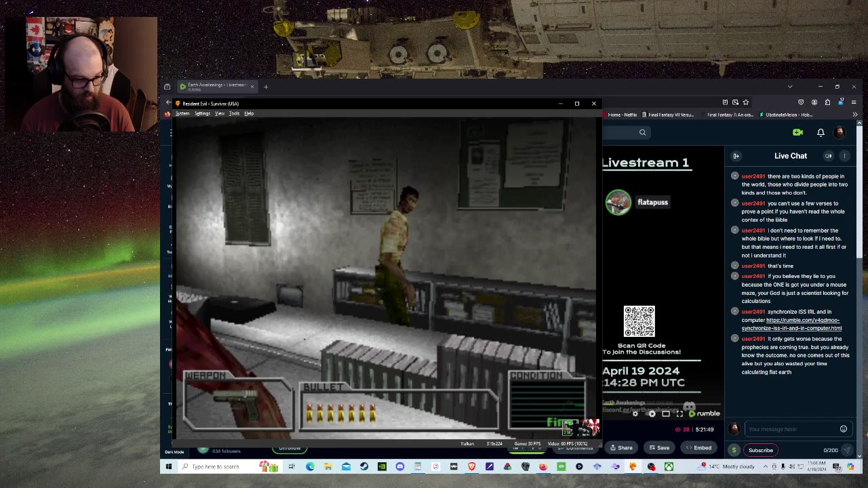Bookmark this page with the star
868x488 pixels.
(x=746, y=102)
